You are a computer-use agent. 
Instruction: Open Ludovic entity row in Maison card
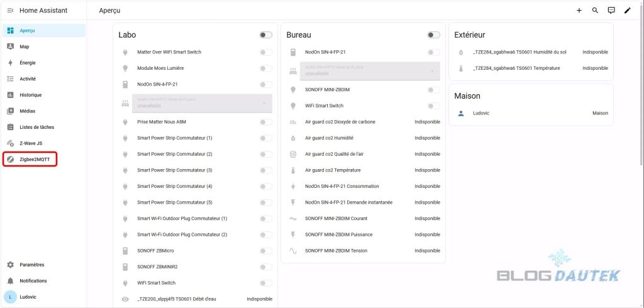tap(531, 113)
